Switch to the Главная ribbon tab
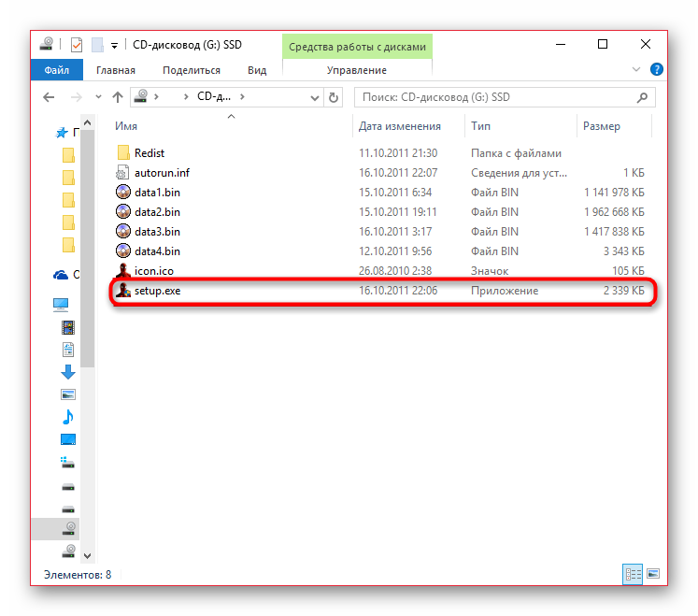The height and width of the screenshot is (616, 698). (x=116, y=70)
